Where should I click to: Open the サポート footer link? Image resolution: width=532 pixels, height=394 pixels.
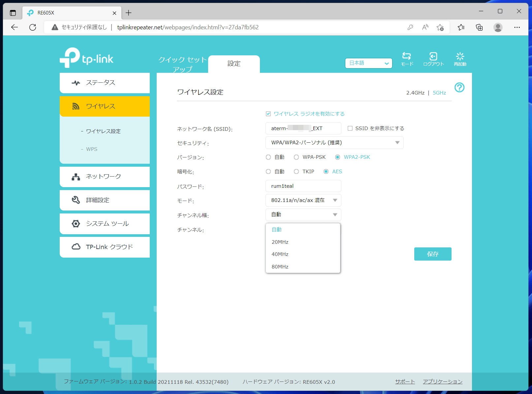(x=405, y=381)
